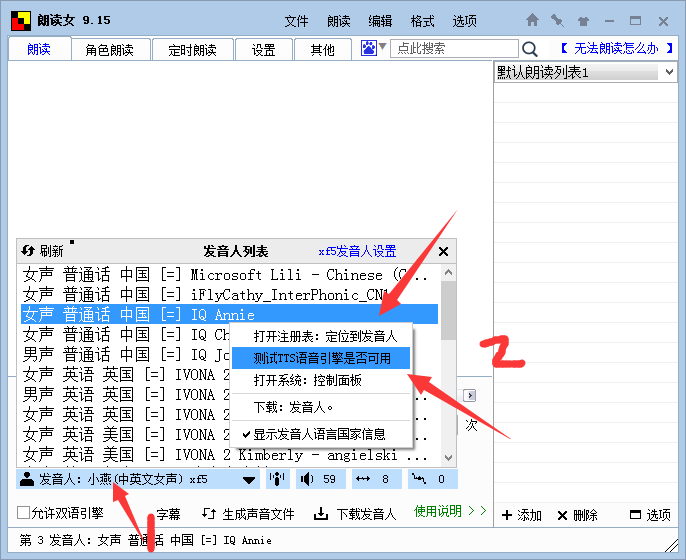
Task: Click the 字幕 button
Action: [168, 514]
